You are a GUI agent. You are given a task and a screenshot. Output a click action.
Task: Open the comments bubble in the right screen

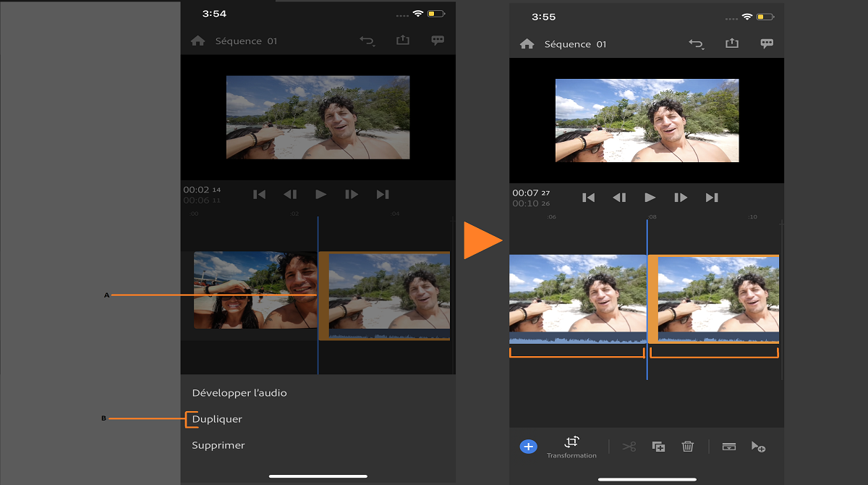767,44
